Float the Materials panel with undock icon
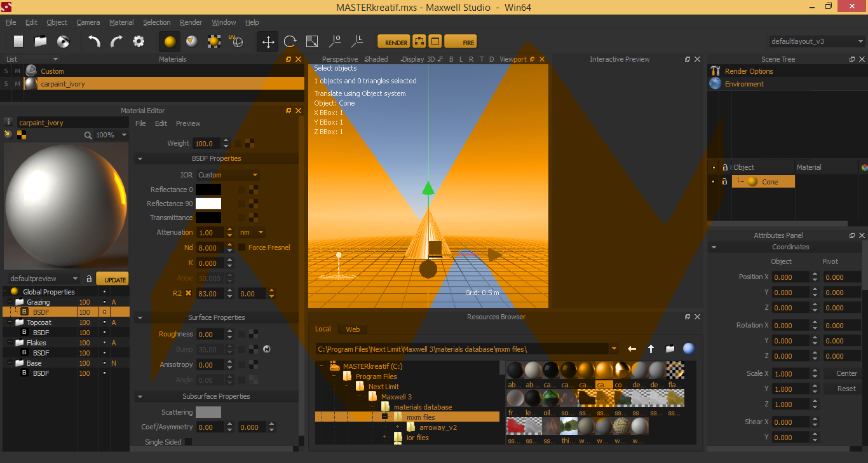868x463 pixels. tap(288, 59)
